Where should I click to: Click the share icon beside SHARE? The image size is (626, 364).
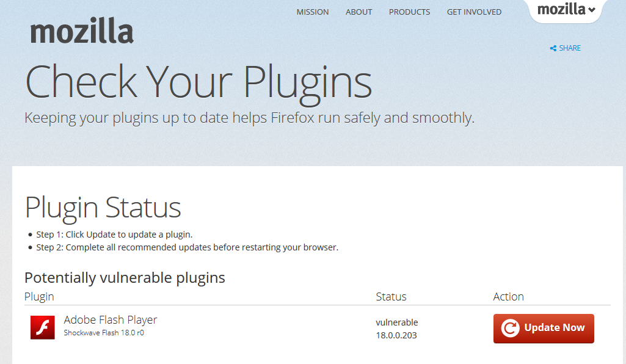[553, 48]
